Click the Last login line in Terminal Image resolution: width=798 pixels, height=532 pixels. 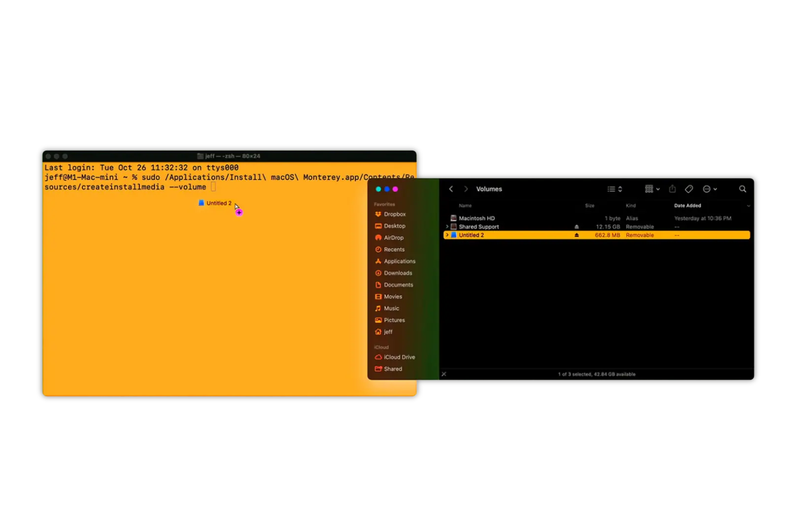tap(141, 168)
